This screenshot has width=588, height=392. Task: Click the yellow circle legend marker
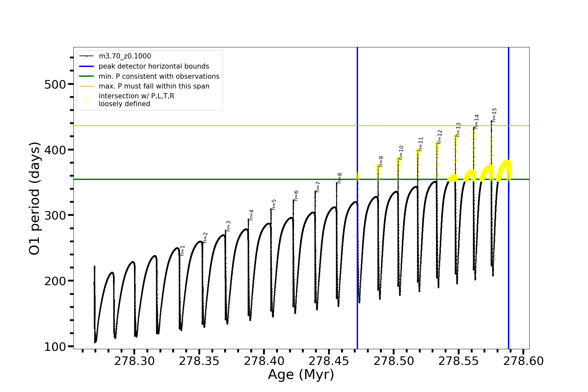[x=87, y=101]
